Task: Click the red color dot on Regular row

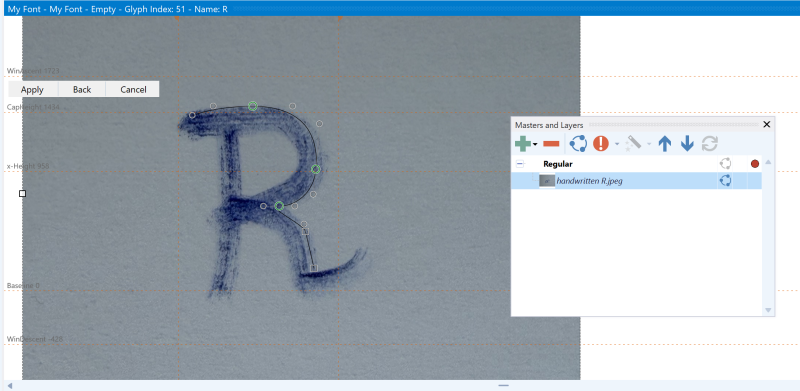Action: 755,164
